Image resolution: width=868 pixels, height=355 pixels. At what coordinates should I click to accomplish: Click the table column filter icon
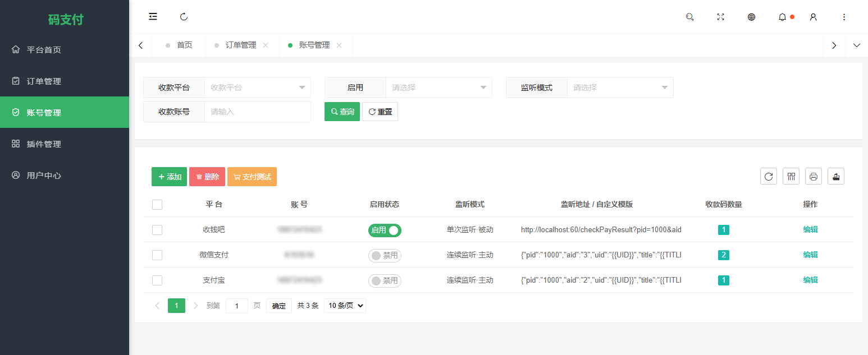click(x=791, y=177)
